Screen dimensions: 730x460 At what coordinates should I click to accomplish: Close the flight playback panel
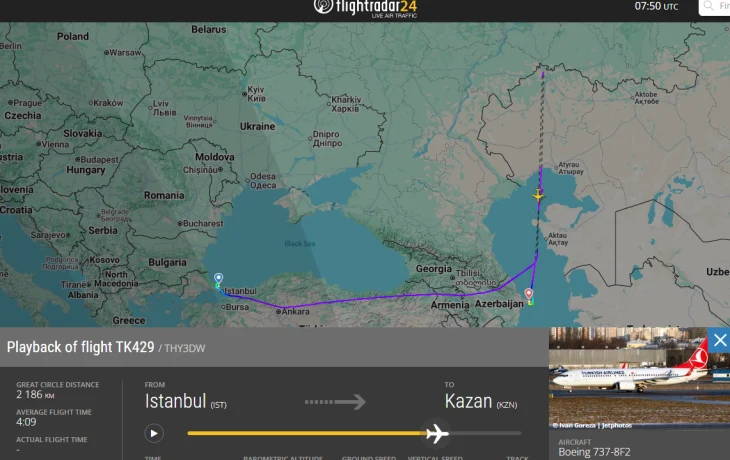coord(719,340)
